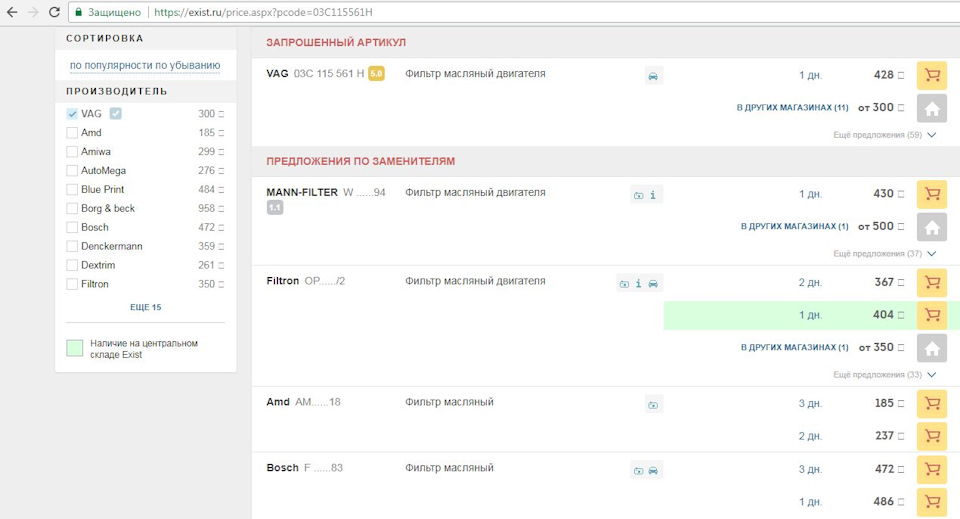Add Amd 185 offer to cart
The width and height of the screenshot is (960, 519).
pos(932,404)
